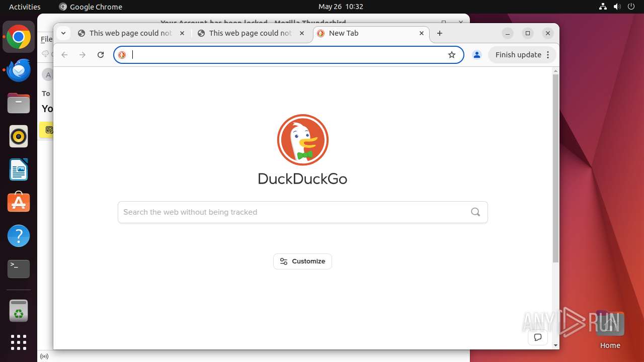Open the May 26 clock menu
The width and height of the screenshot is (644, 362).
click(x=341, y=7)
